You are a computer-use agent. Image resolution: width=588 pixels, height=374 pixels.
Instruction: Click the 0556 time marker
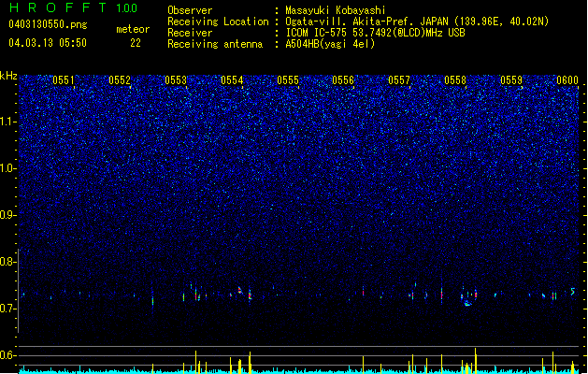pyautogui.click(x=343, y=80)
